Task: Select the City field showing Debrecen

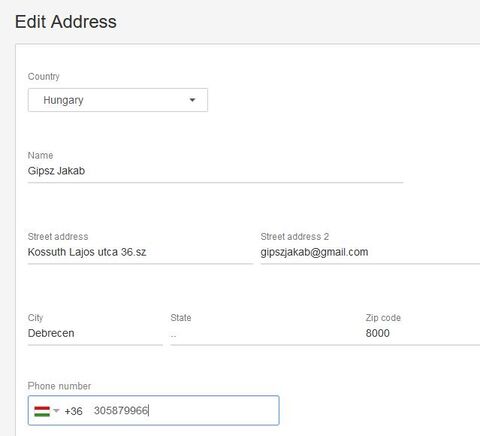Action: (95, 333)
